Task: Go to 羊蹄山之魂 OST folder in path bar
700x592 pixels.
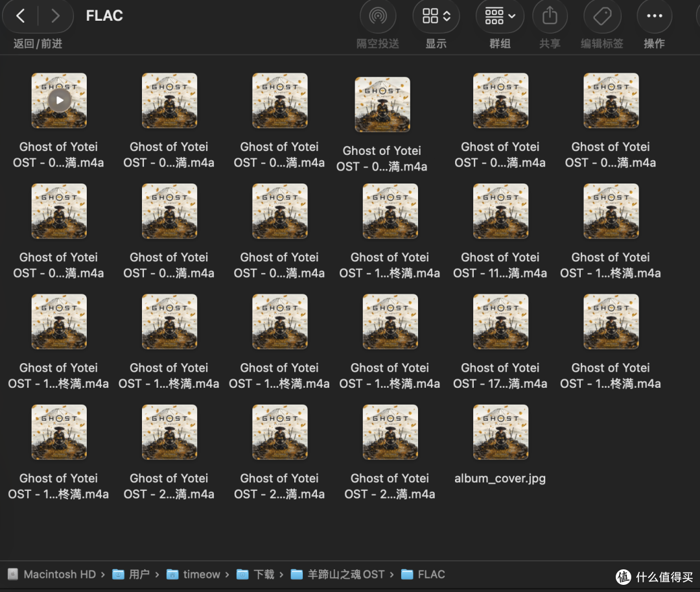Action: (x=338, y=574)
